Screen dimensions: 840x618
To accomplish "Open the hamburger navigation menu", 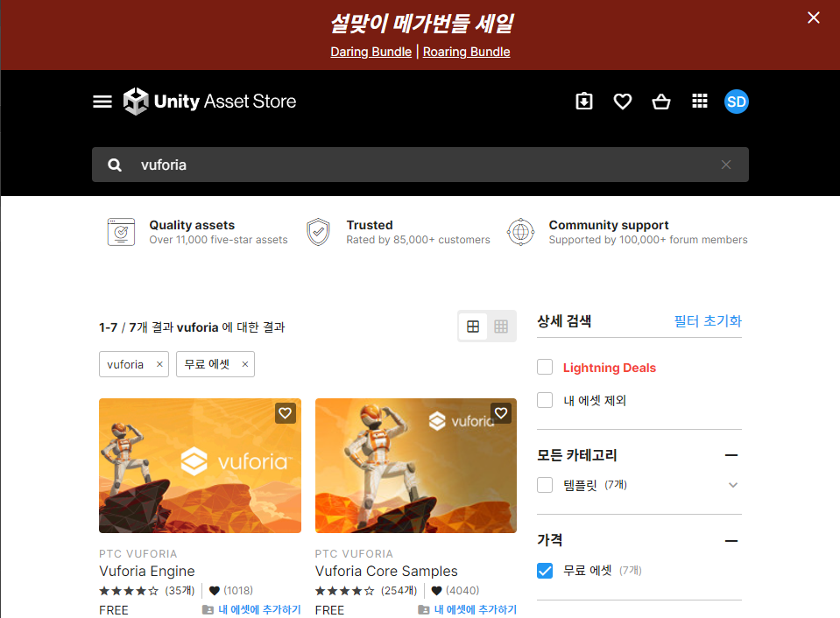I will (102, 102).
